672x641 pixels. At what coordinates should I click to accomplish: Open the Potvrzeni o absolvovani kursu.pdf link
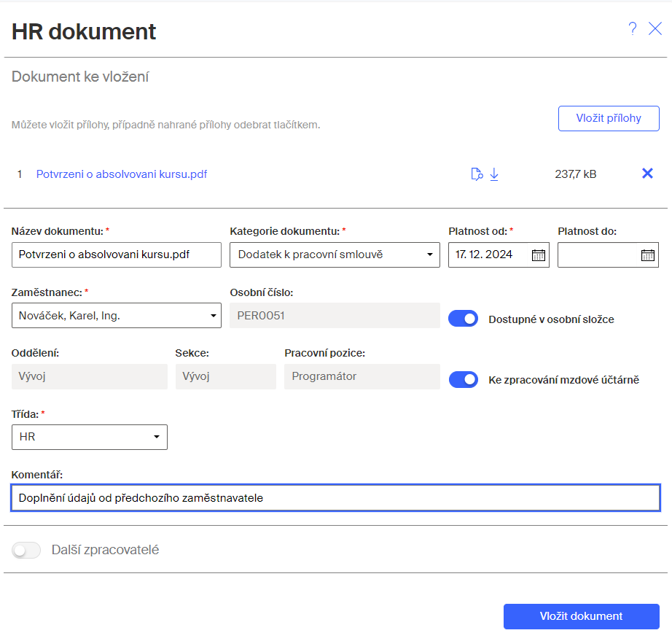point(122,174)
